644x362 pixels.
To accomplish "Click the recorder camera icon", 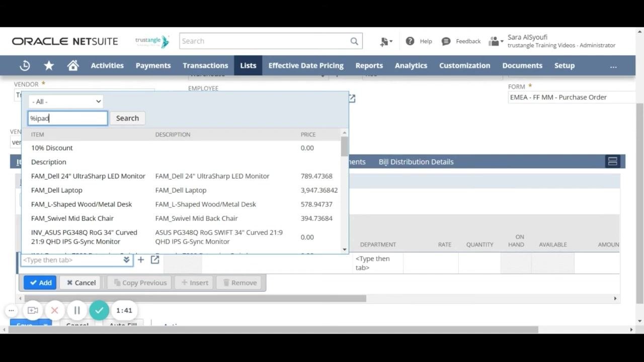I will tap(33, 310).
